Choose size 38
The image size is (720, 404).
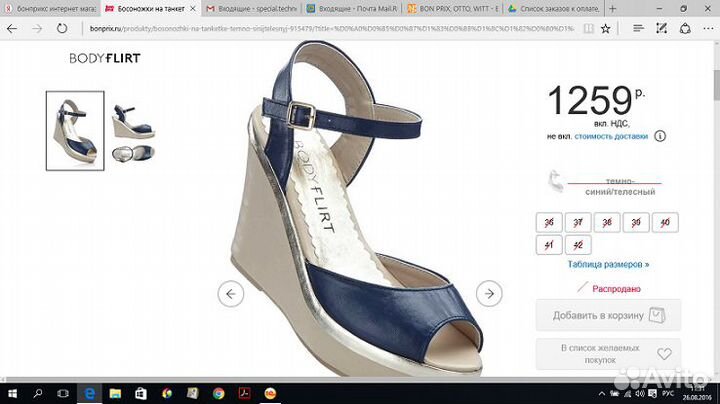607,223
